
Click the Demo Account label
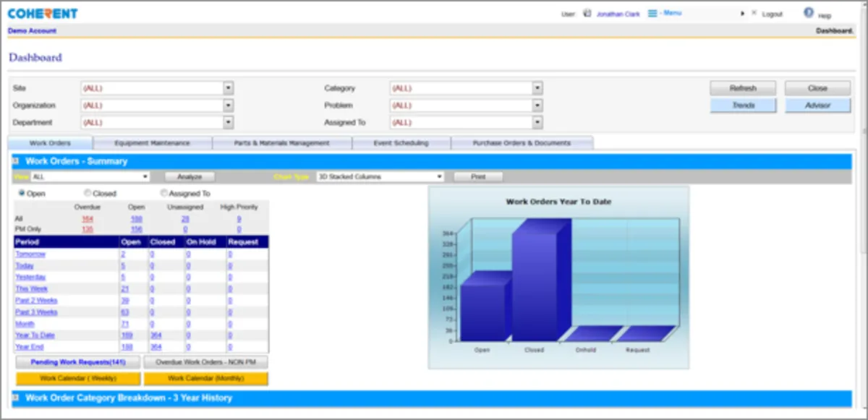tap(32, 31)
